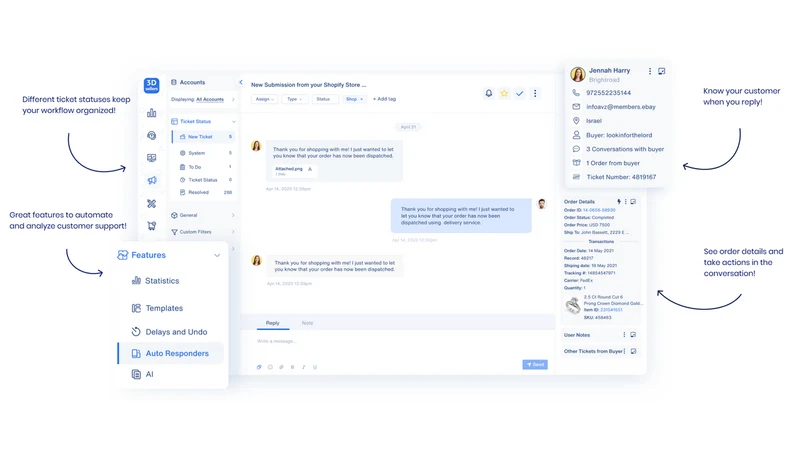Insert emoji from reply toolbar
The width and height of the screenshot is (800, 450).
pyautogui.click(x=270, y=367)
